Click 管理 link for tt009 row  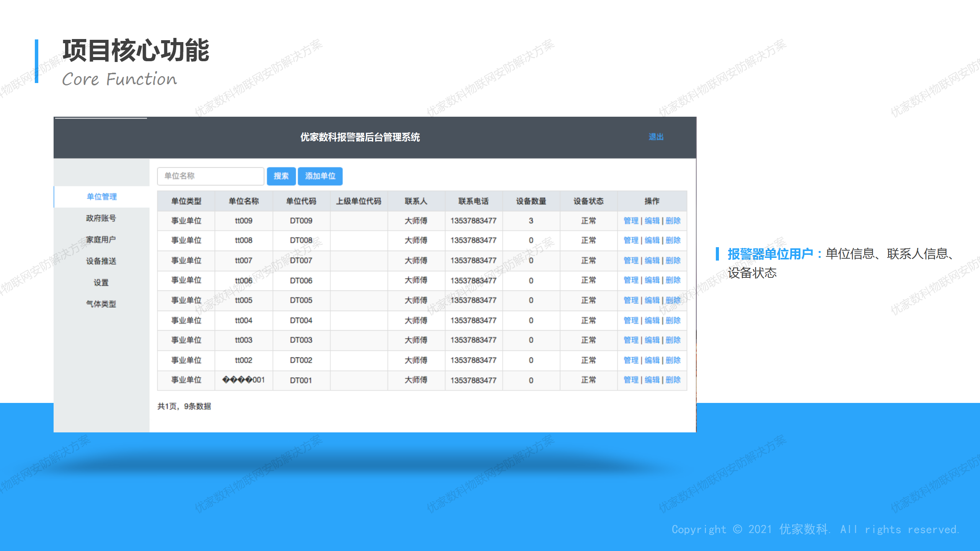pos(631,221)
